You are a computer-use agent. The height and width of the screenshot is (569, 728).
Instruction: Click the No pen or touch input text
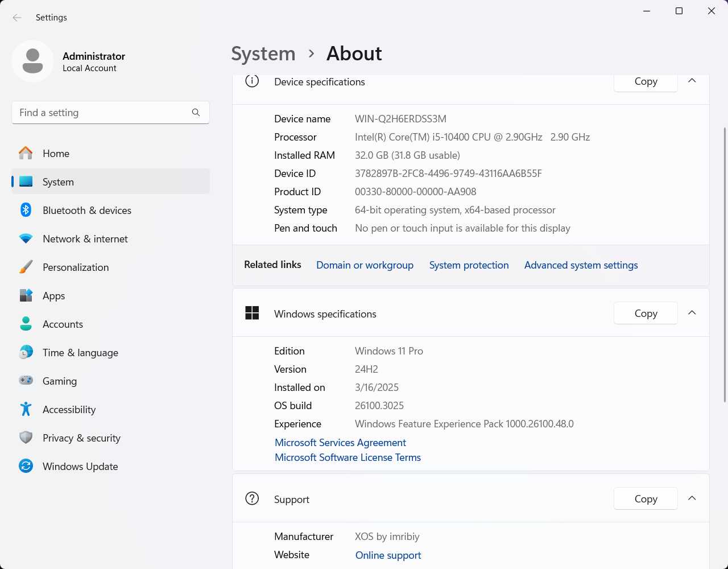(x=462, y=228)
